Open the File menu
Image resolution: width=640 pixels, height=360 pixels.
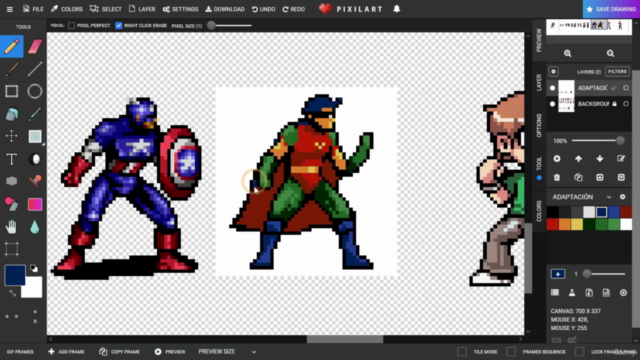33,9
